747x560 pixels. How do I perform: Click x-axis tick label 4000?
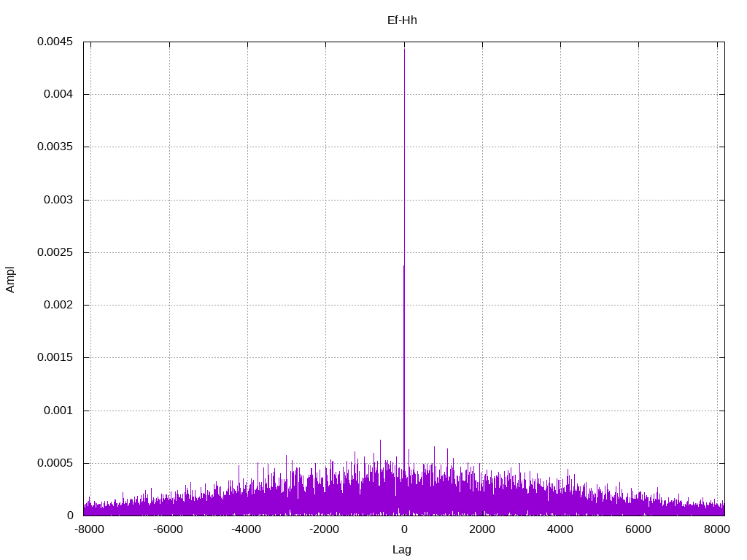click(x=560, y=529)
